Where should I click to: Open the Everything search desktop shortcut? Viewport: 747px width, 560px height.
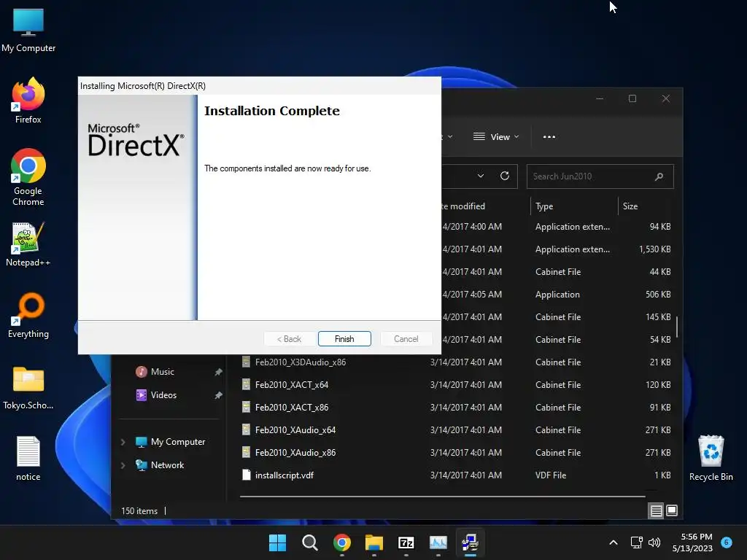tap(28, 315)
